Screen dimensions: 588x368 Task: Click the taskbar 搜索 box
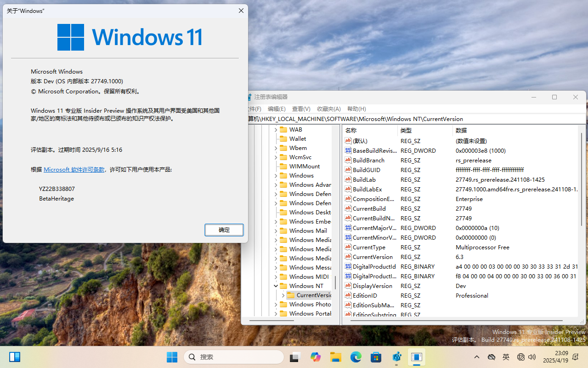coord(234,357)
